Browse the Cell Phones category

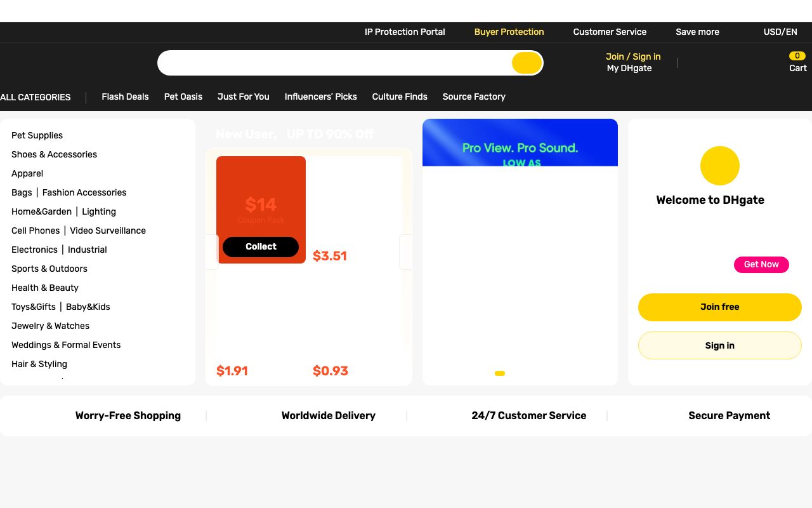point(36,231)
